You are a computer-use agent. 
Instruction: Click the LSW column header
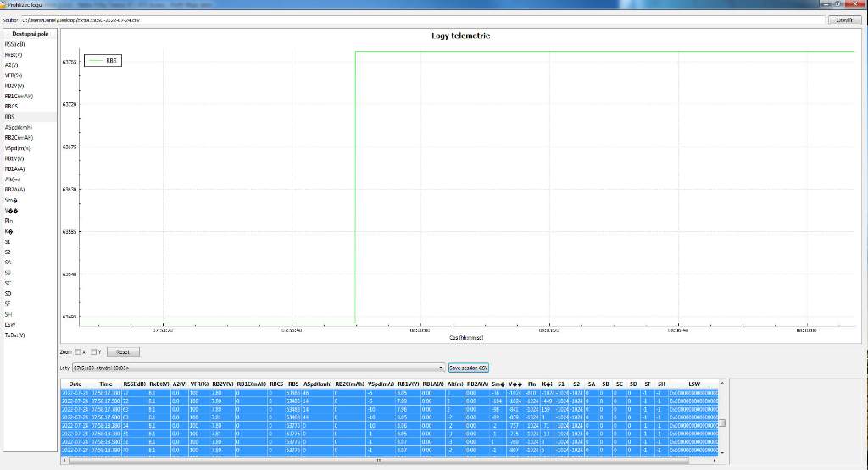(694, 384)
